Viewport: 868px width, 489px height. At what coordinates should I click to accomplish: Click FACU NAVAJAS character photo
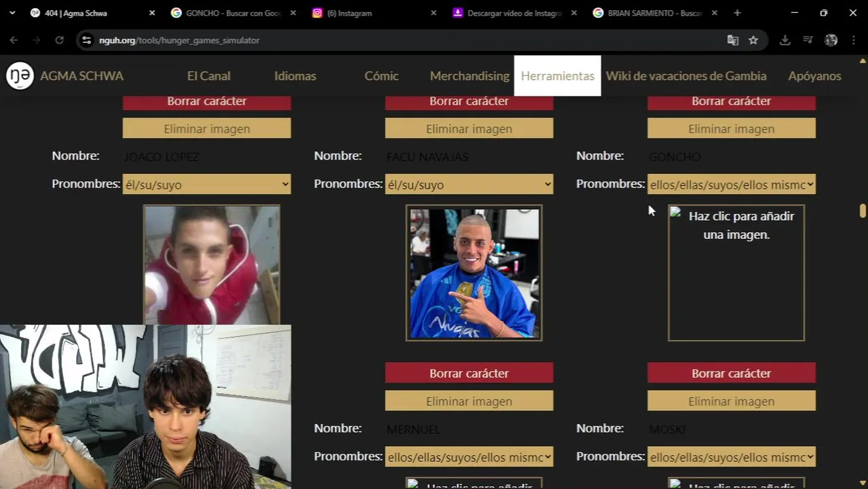pos(473,273)
